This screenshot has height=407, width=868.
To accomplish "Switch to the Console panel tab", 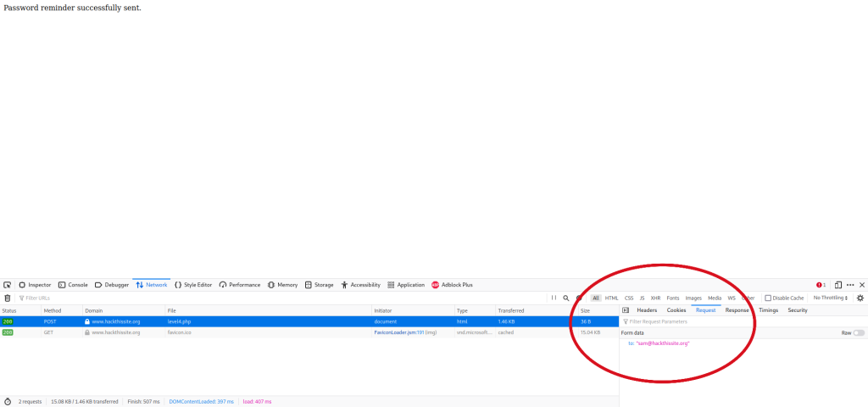I will tap(73, 285).
